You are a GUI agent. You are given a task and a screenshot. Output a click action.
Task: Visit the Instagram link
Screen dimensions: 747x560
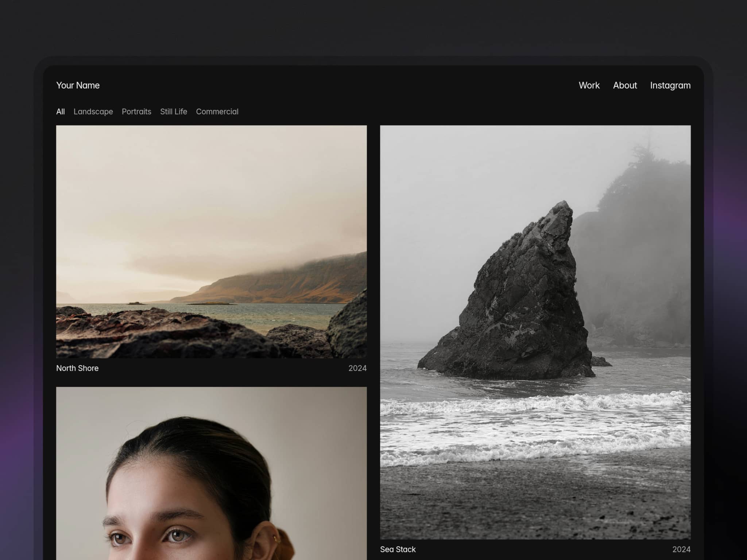(670, 85)
